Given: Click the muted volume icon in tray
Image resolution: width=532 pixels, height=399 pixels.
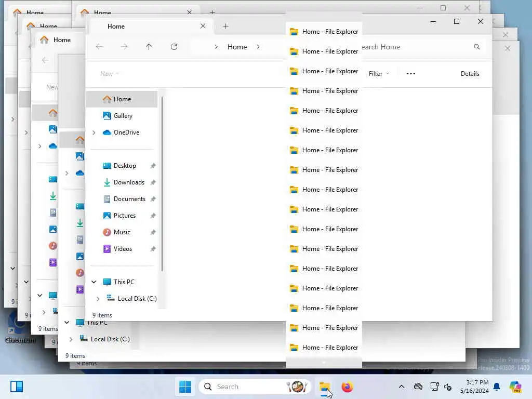Looking at the screenshot, I should click(448, 387).
